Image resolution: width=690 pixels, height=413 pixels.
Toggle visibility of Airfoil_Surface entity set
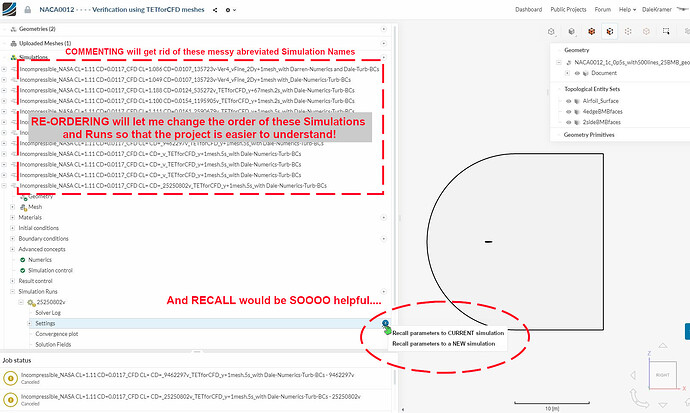[x=569, y=101]
